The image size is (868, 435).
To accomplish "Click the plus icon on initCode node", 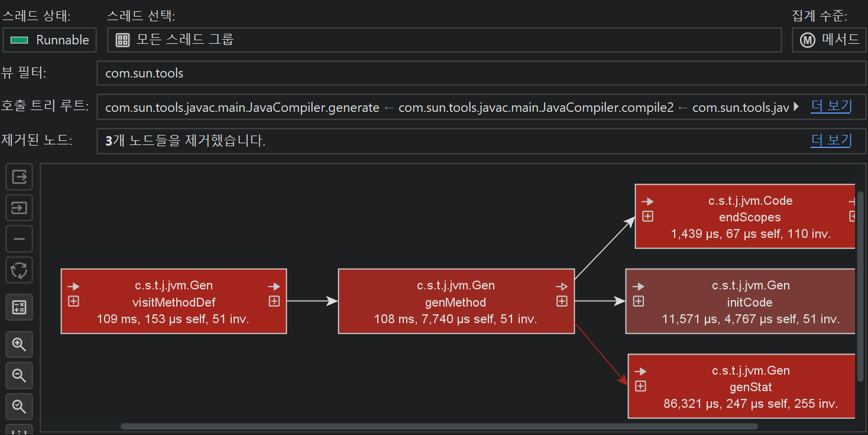I will point(639,301).
